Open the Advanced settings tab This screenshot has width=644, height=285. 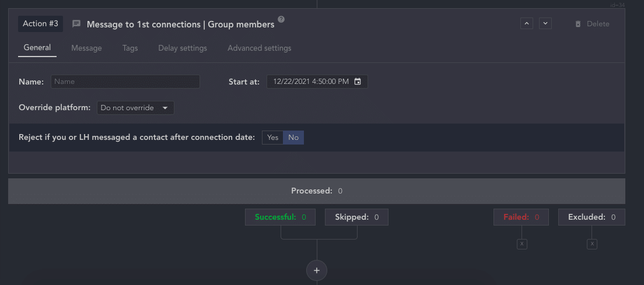tap(259, 48)
